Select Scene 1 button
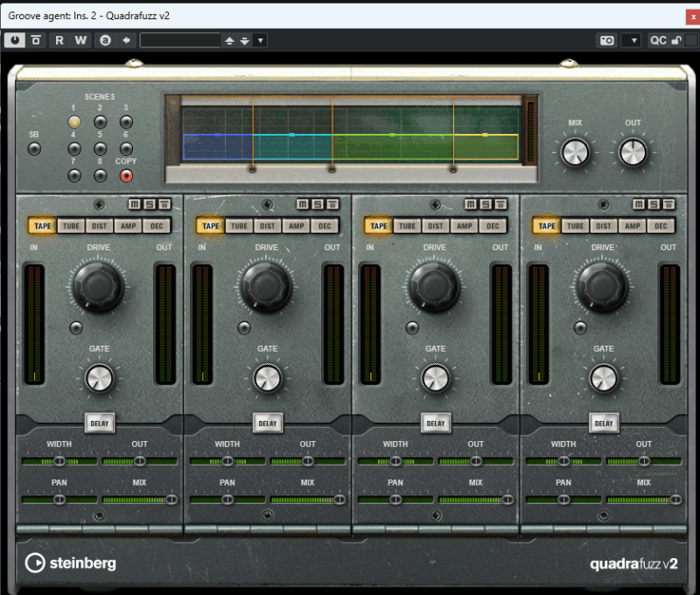Screen dimensions: 700x595 [74, 122]
